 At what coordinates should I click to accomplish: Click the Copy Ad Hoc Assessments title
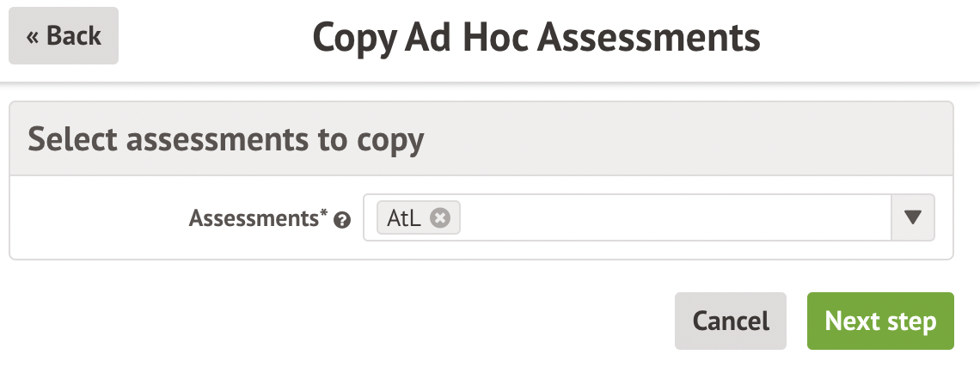(536, 38)
